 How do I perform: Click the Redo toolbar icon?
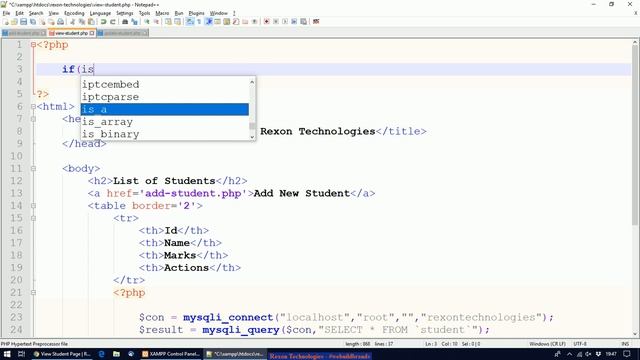point(113,22)
